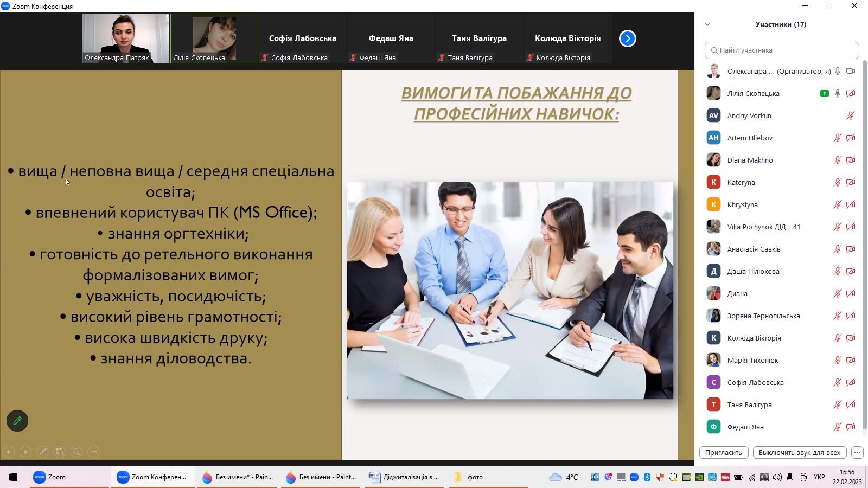Open participants panel more options ellipsis
This screenshot has width=868, height=488.
(x=857, y=452)
